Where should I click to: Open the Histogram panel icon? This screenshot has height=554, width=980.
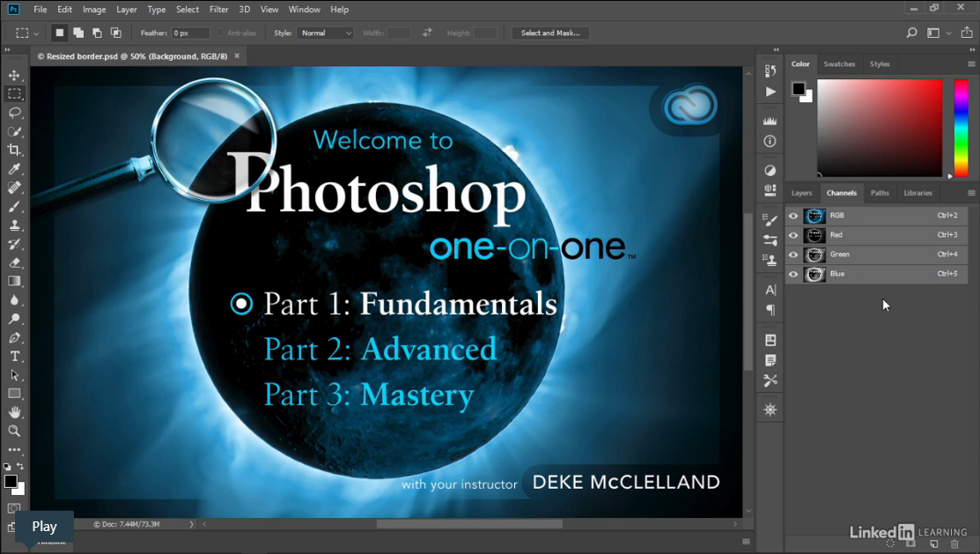[x=770, y=122]
